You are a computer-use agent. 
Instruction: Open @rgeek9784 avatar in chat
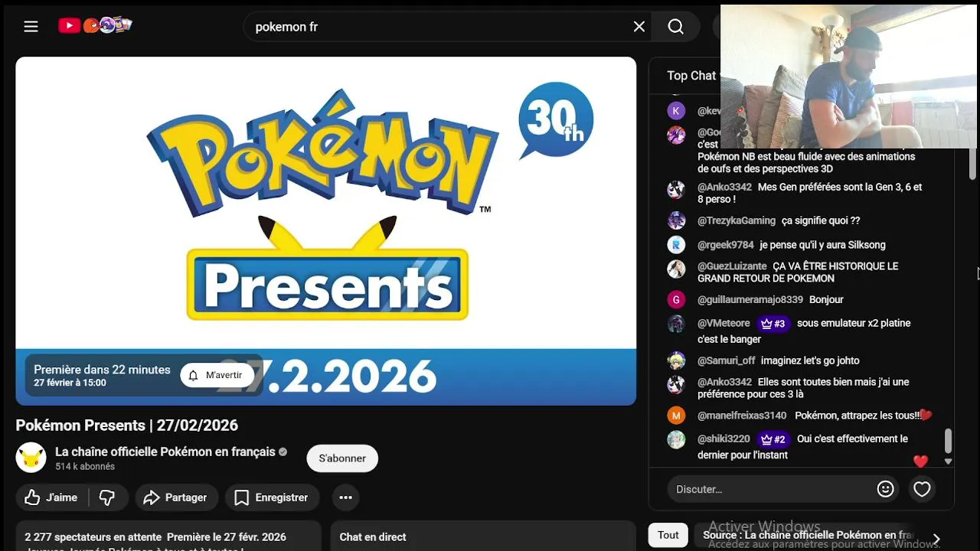coord(676,245)
